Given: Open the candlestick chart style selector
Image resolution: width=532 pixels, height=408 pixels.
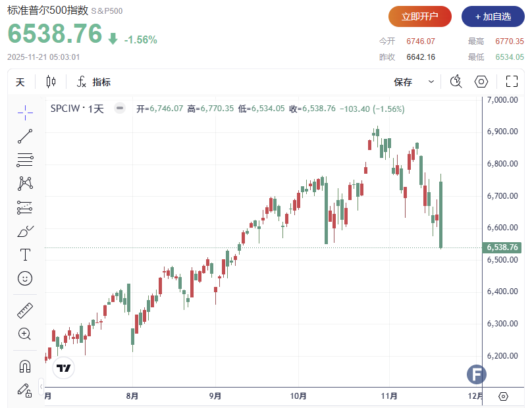Looking at the screenshot, I should coord(51,82).
